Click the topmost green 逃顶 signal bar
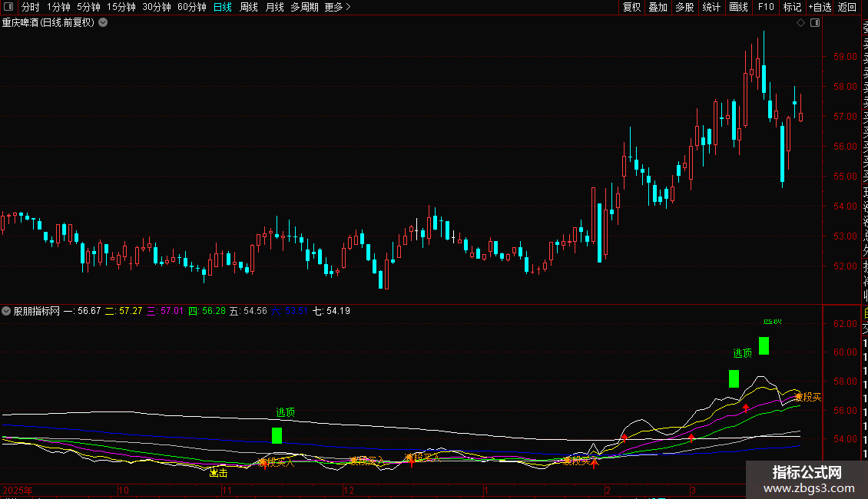Image resolution: width=868 pixels, height=499 pixels. pyautogui.click(x=764, y=345)
